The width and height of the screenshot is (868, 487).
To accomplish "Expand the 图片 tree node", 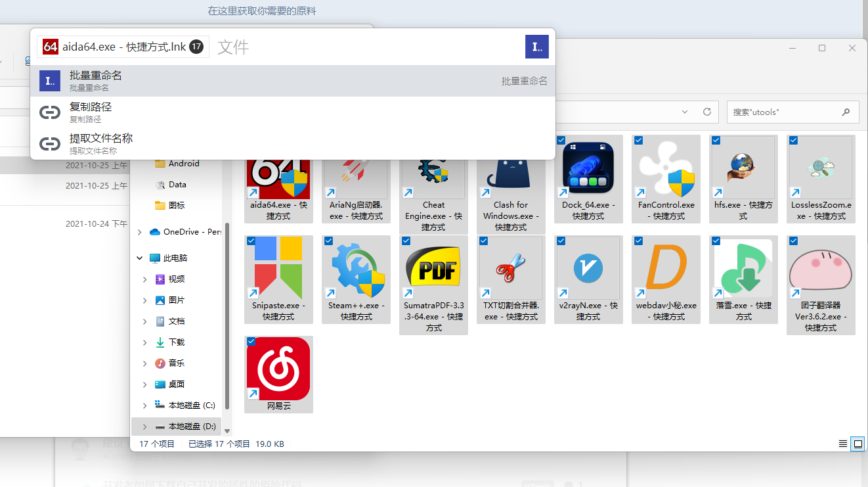I will tap(145, 300).
